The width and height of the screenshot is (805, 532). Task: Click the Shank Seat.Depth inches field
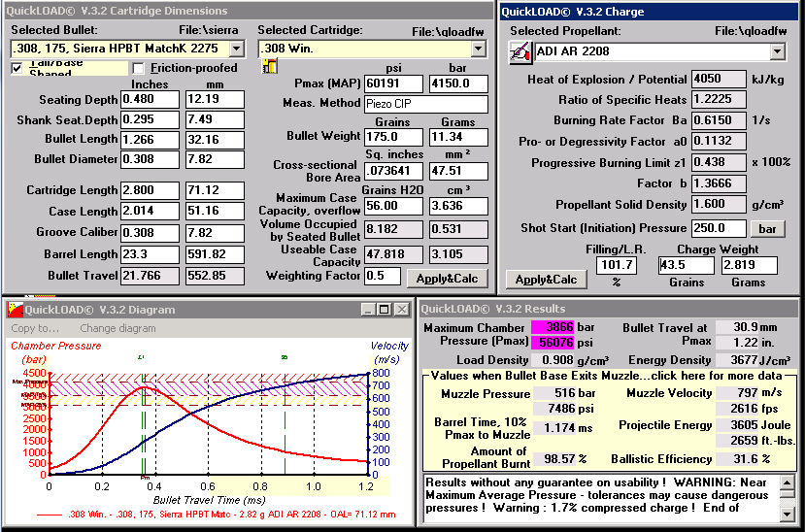click(x=150, y=119)
